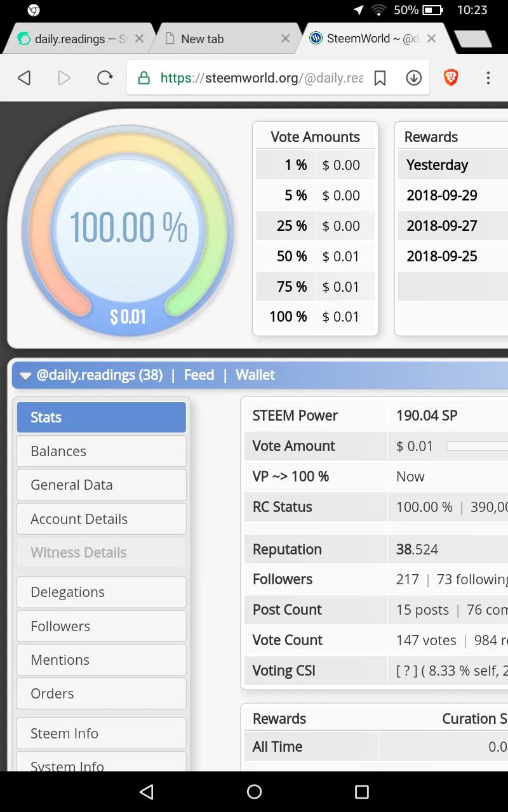This screenshot has height=812, width=508.
Task: Open the Wallet link
Action: [x=255, y=375]
